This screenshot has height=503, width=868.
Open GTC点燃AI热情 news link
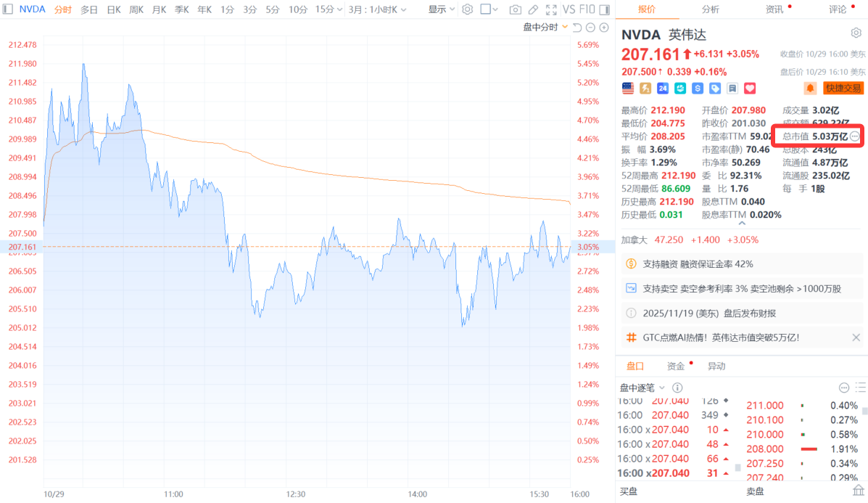[x=721, y=338]
